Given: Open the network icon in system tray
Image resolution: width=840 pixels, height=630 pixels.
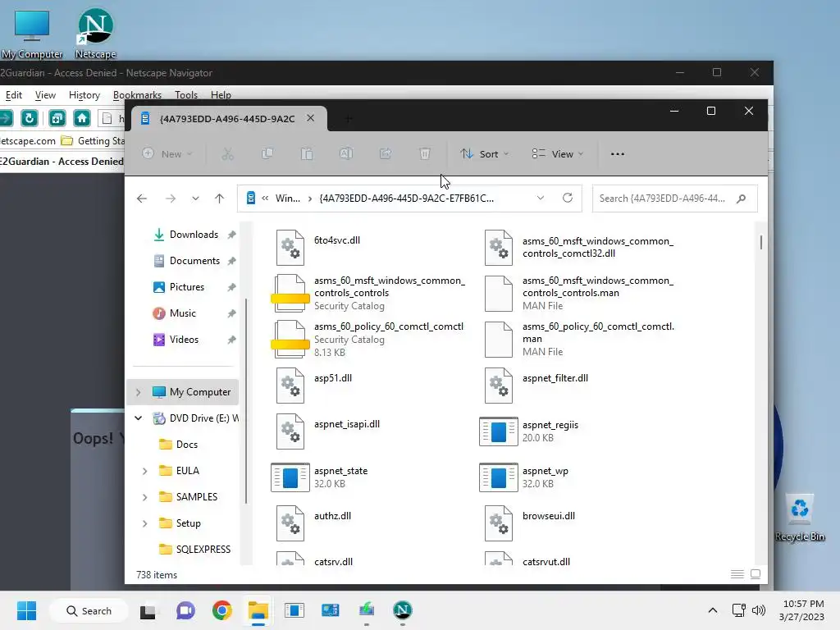Looking at the screenshot, I should pos(739,610).
